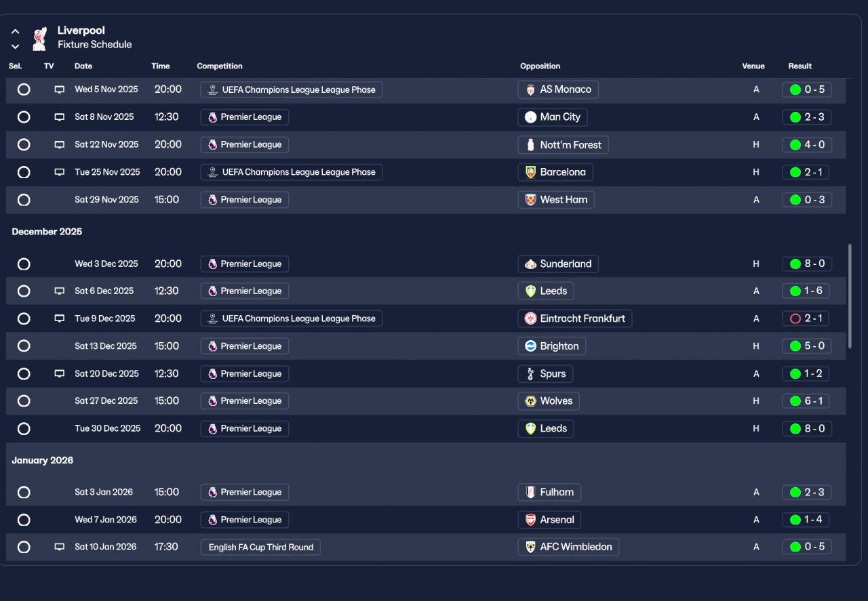Click the Wolves club crest

click(530, 401)
